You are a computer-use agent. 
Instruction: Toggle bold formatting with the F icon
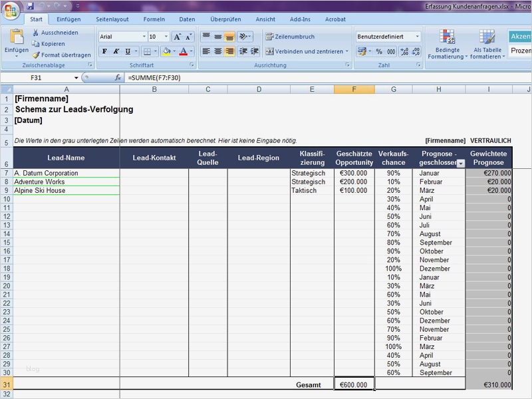pyautogui.click(x=104, y=51)
